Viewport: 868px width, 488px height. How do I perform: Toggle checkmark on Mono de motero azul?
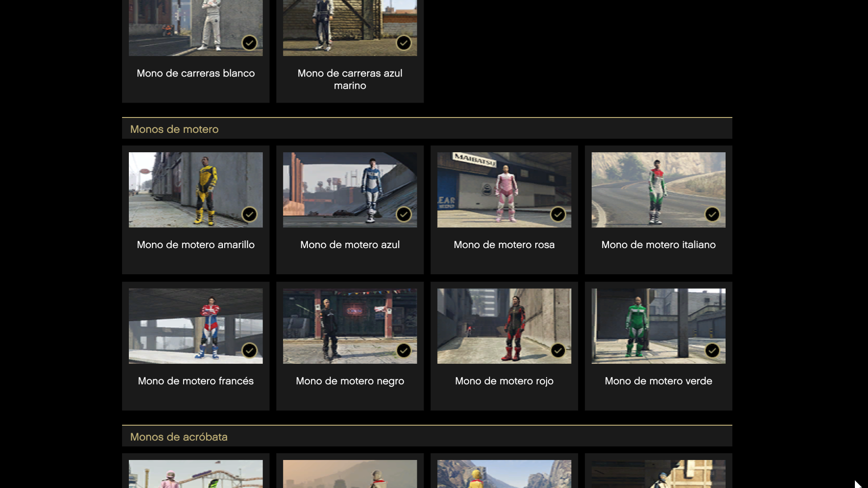404,214
